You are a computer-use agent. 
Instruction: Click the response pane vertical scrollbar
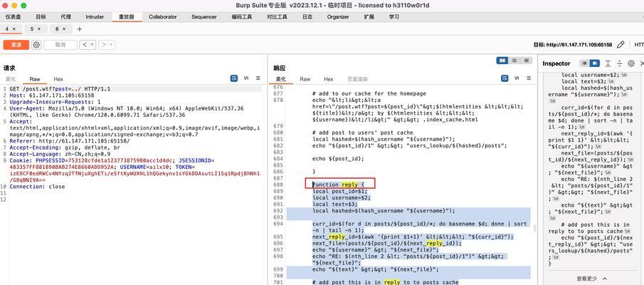pos(534,227)
